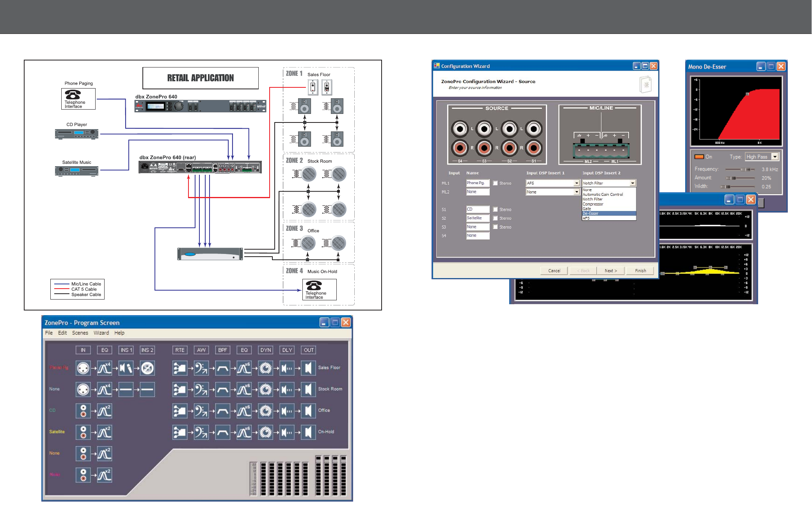Open the File menu in Program Screen

tap(49, 333)
